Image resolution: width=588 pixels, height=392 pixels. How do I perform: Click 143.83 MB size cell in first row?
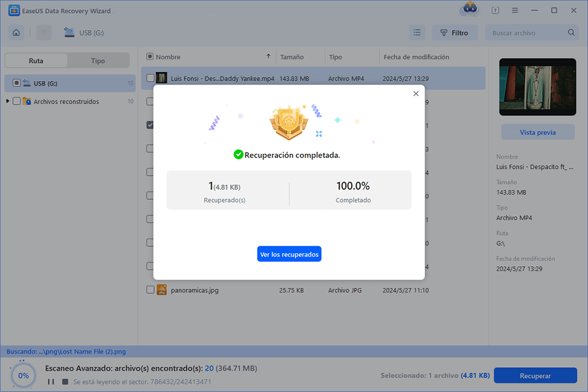(x=295, y=79)
